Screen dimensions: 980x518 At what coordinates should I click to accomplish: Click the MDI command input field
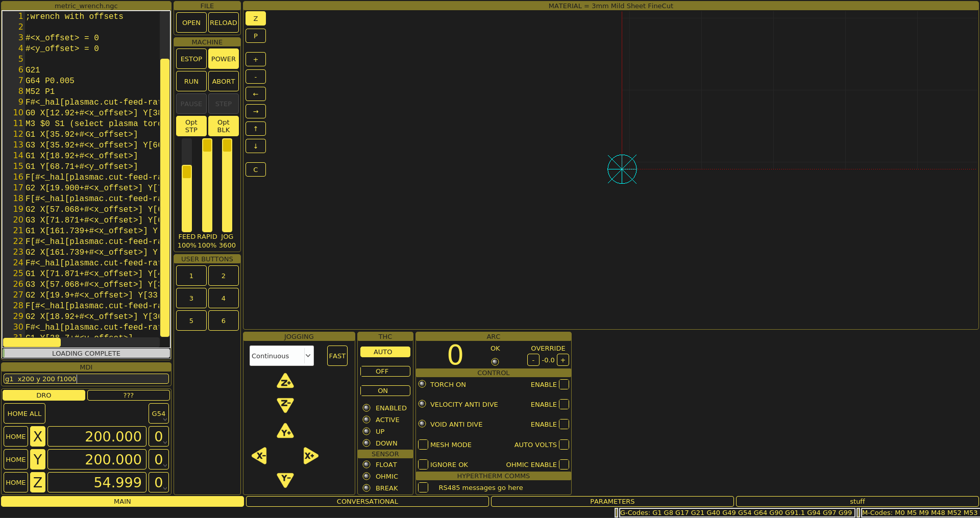(x=86, y=379)
